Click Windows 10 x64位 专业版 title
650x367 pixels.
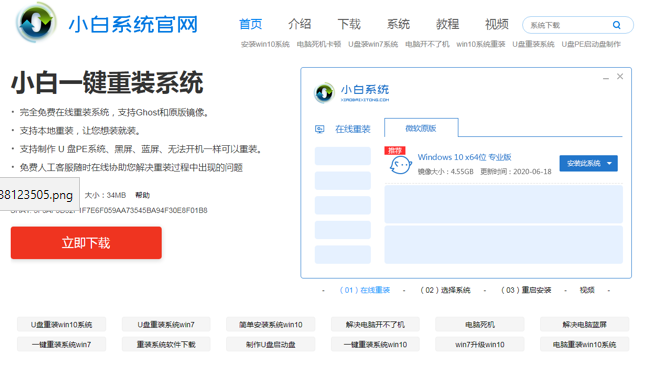point(464,157)
